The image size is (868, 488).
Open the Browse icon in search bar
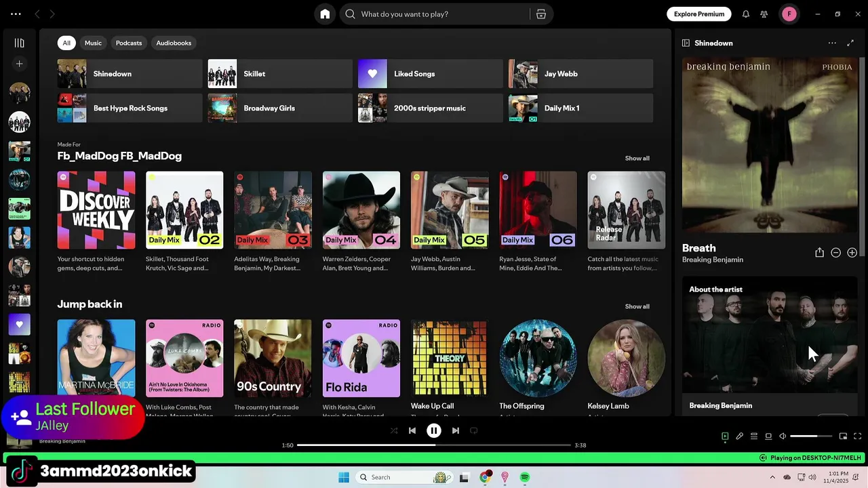pyautogui.click(x=541, y=14)
